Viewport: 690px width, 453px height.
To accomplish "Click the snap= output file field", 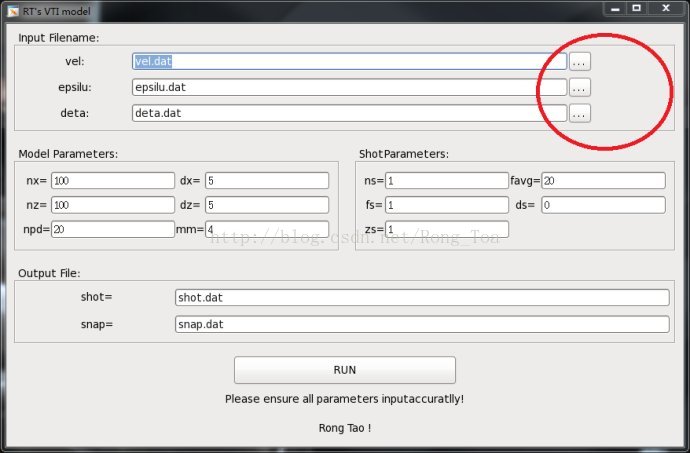I will coord(422,324).
